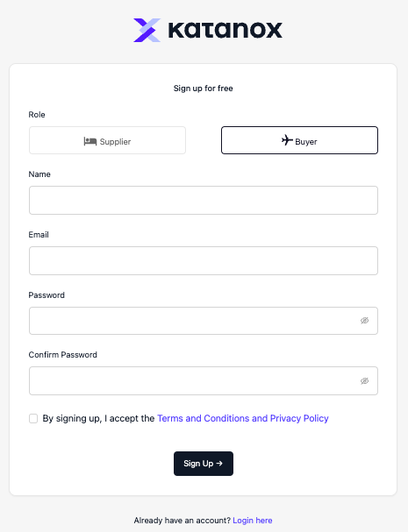Show password in the Password field
Viewport: 408px width, 532px height.
[364, 321]
